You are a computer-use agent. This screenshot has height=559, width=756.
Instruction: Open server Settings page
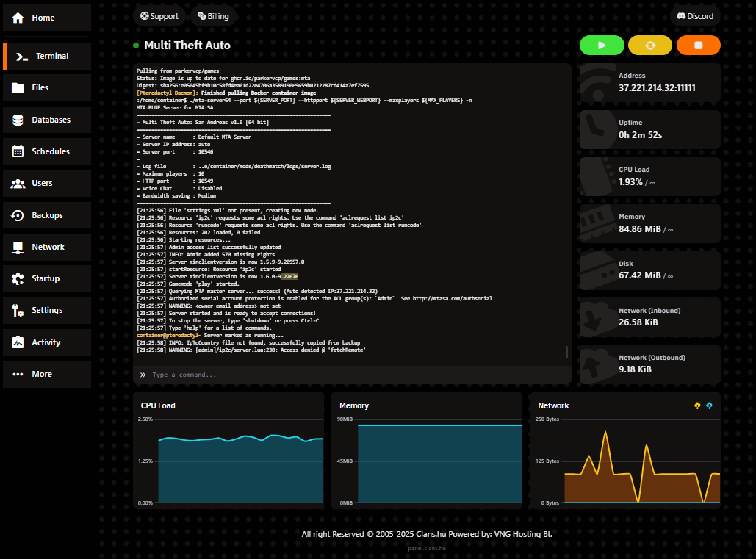tap(47, 310)
